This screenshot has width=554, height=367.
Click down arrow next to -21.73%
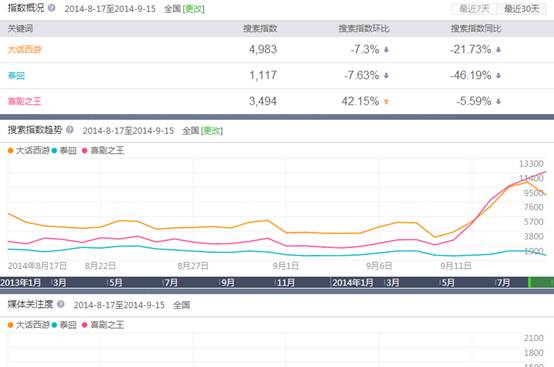tap(498, 50)
